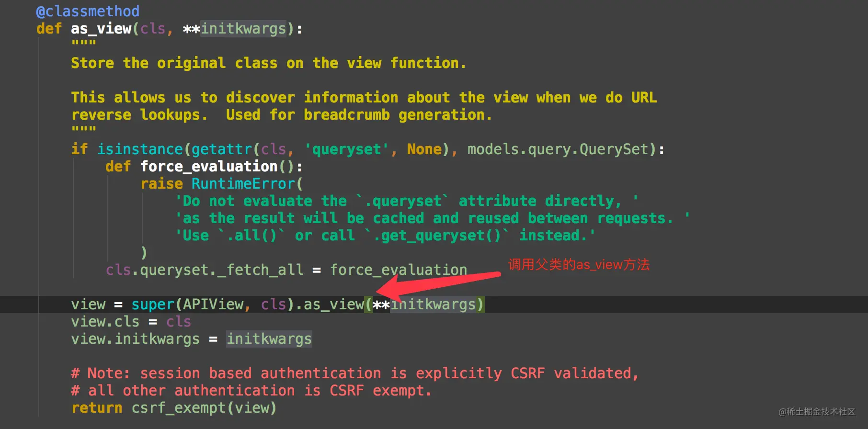Click .as_view on the super call line
This screenshot has width=868, height=429.
(x=330, y=305)
